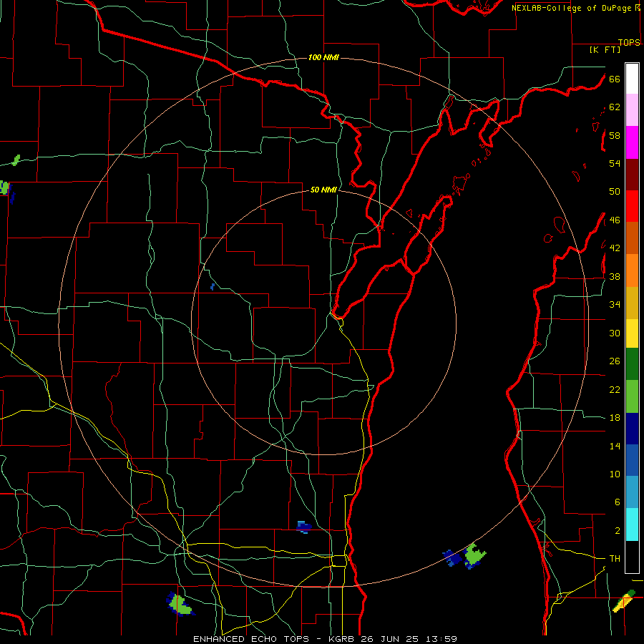Select the KGRB station identifier
644x644 pixels.
pos(343,639)
